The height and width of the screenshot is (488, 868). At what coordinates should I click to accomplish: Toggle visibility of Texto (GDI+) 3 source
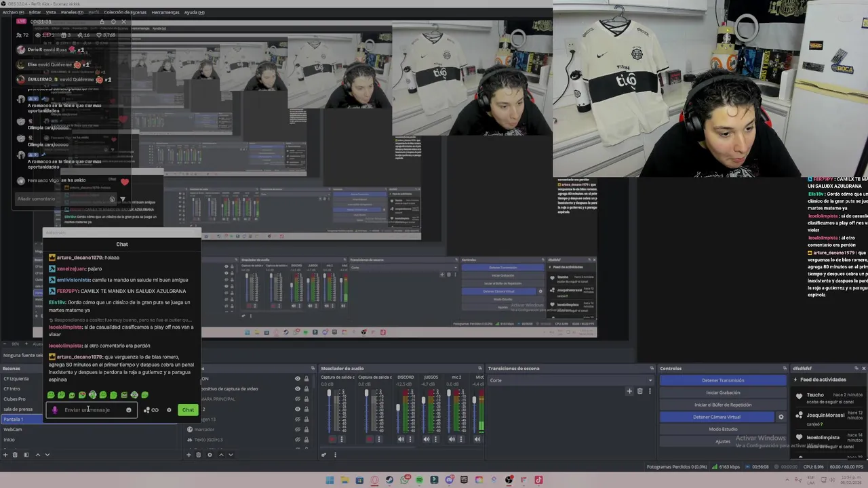tap(297, 440)
